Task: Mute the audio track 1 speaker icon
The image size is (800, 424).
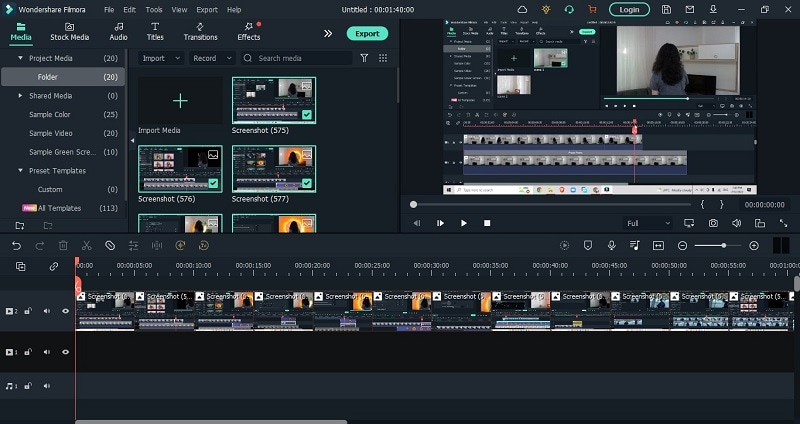Action: click(x=46, y=385)
